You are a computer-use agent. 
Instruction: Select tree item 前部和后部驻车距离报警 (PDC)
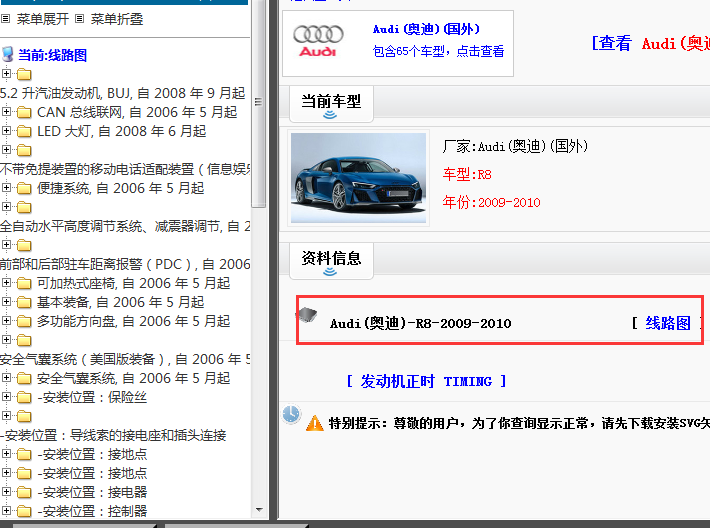tap(125, 264)
